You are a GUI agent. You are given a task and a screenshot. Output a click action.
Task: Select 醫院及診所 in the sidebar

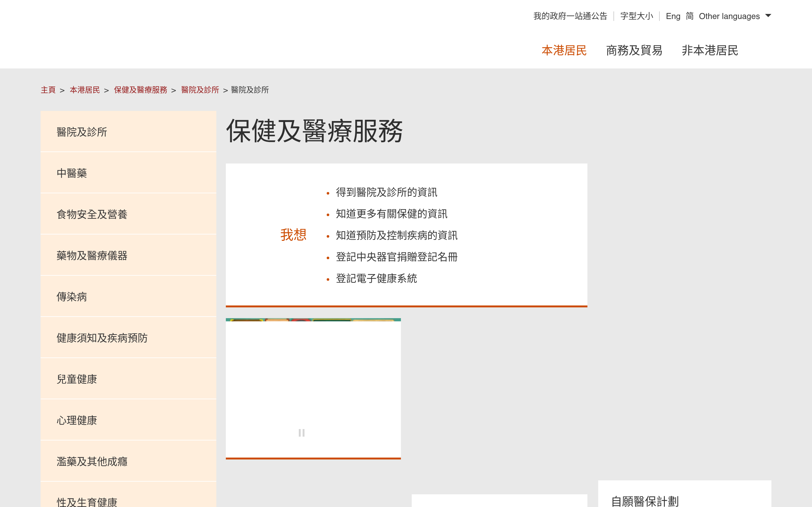click(81, 132)
